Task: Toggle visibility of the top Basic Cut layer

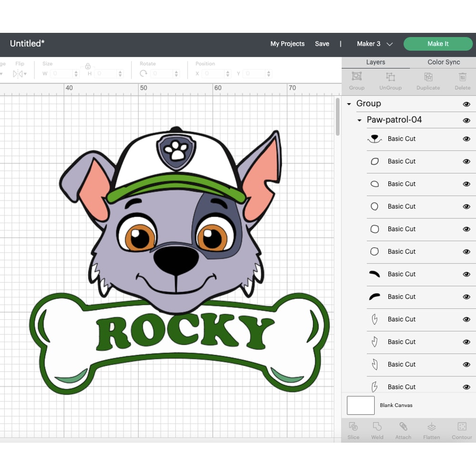Action: point(467,139)
